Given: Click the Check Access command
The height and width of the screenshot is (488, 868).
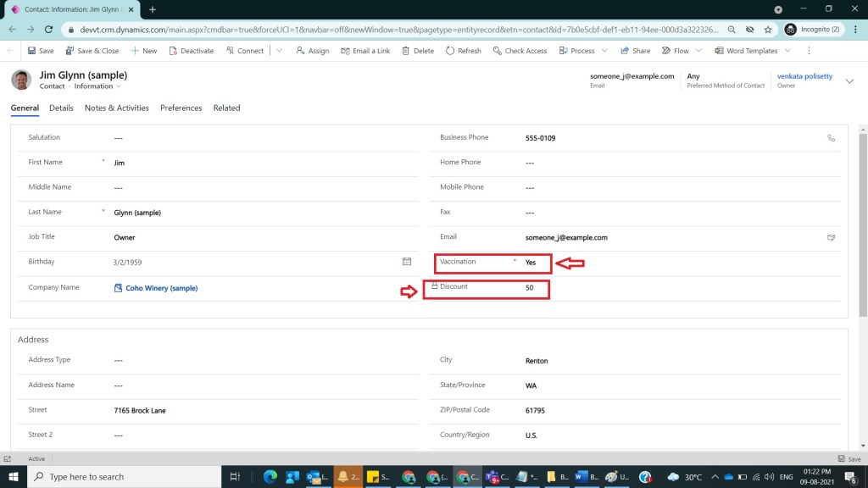Looking at the screenshot, I should pos(520,51).
